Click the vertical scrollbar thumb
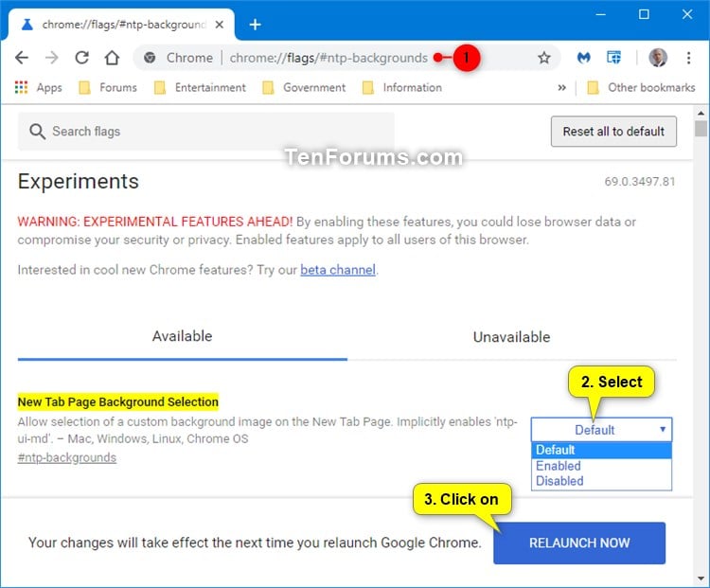Image resolution: width=710 pixels, height=588 pixels. pyautogui.click(x=701, y=128)
